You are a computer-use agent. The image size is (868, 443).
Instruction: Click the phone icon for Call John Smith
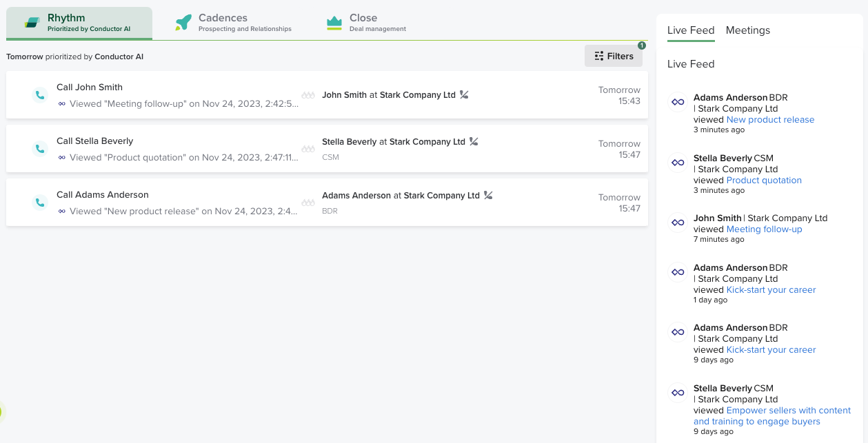(40, 94)
